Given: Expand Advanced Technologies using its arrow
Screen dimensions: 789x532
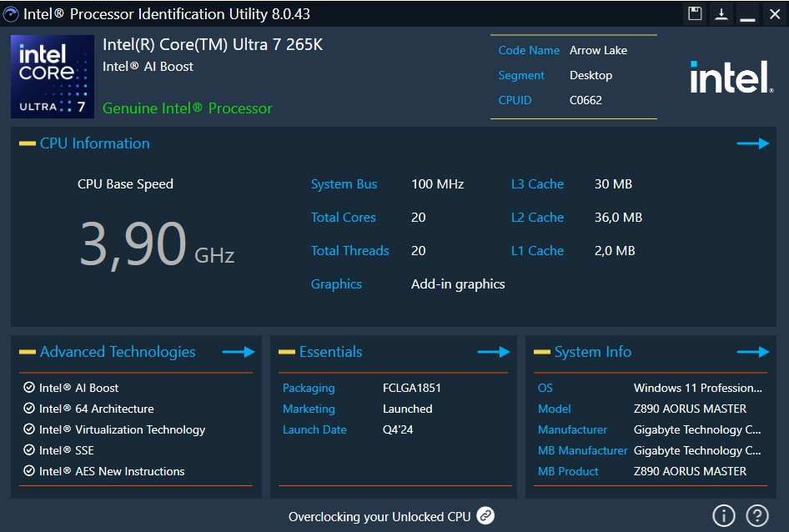Looking at the screenshot, I should 239,352.
